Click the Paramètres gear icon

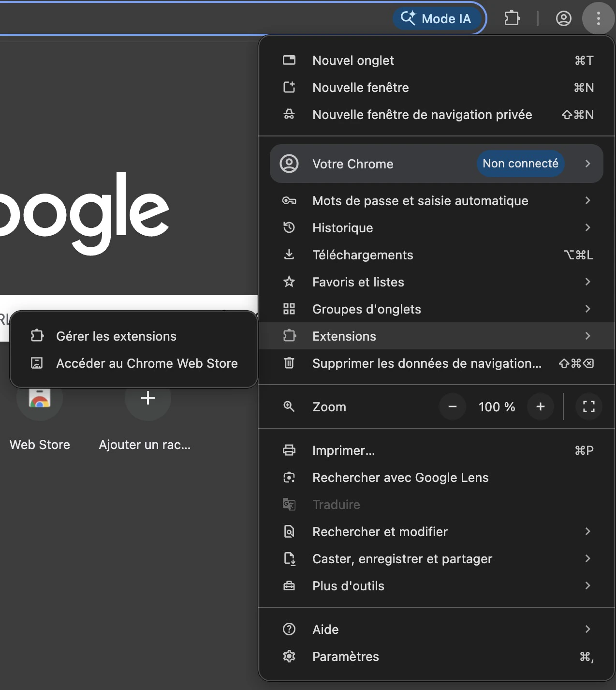click(x=289, y=656)
